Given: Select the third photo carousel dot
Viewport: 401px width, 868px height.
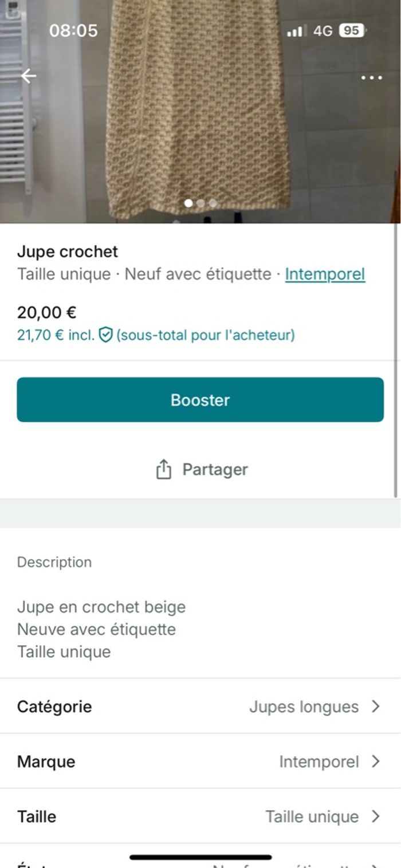Looking at the screenshot, I should pyautogui.click(x=213, y=203).
